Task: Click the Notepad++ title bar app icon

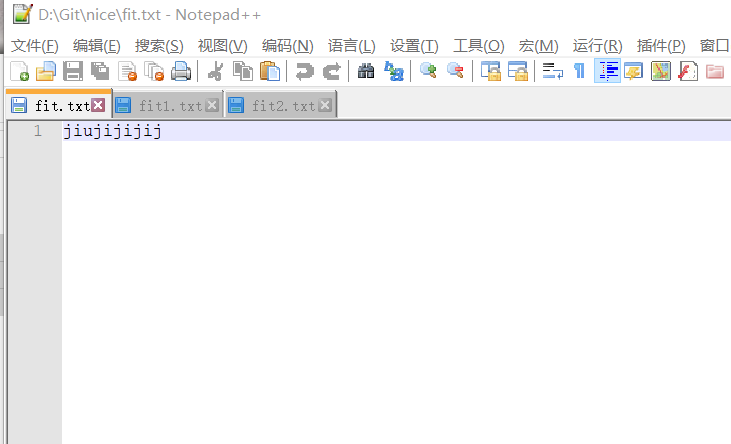Action: (x=22, y=14)
